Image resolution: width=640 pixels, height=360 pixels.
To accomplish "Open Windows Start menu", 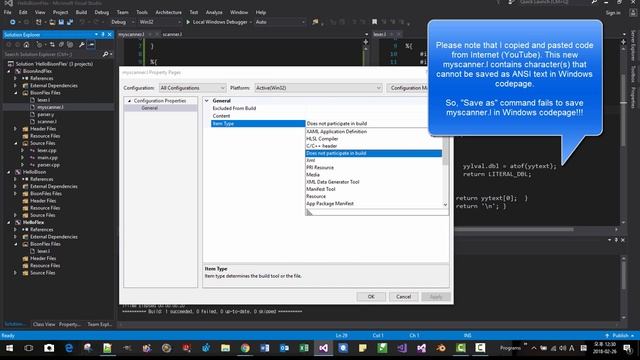I will pyautogui.click(x=9, y=348).
